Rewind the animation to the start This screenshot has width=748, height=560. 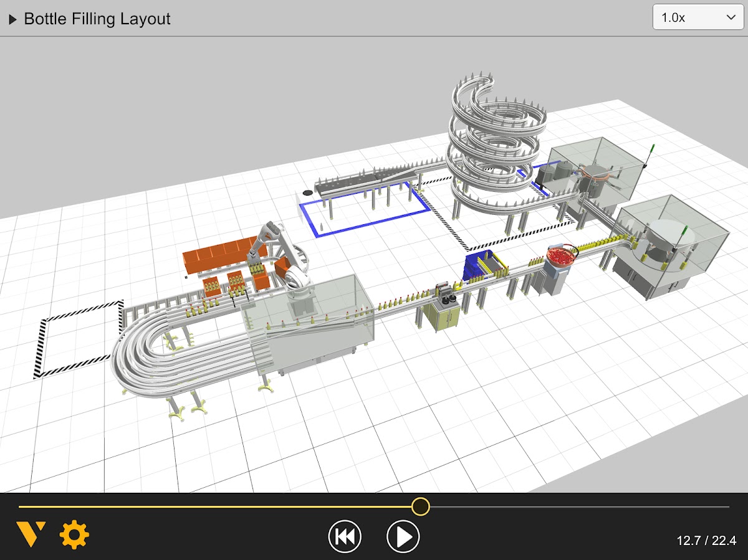click(345, 536)
